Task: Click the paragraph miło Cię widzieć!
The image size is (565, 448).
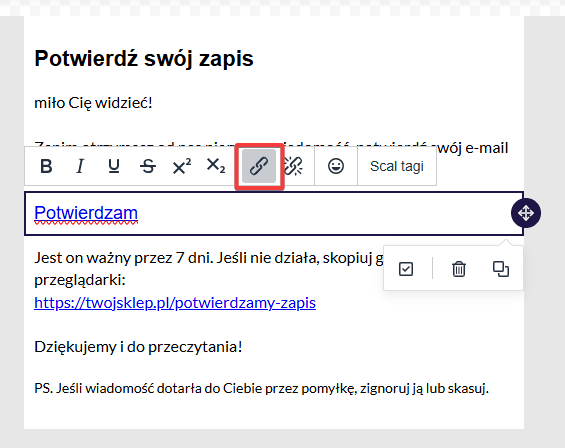Action: (93, 103)
